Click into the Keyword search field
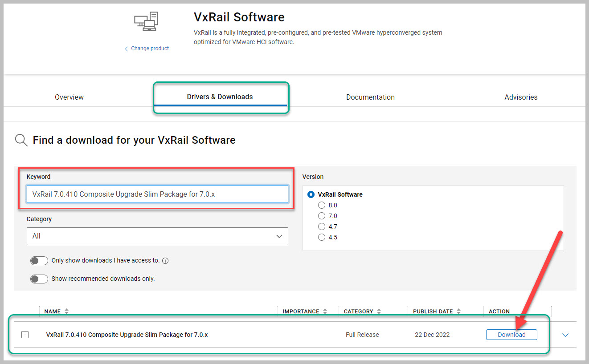Viewport: 589px width, 364px height. coord(157,194)
